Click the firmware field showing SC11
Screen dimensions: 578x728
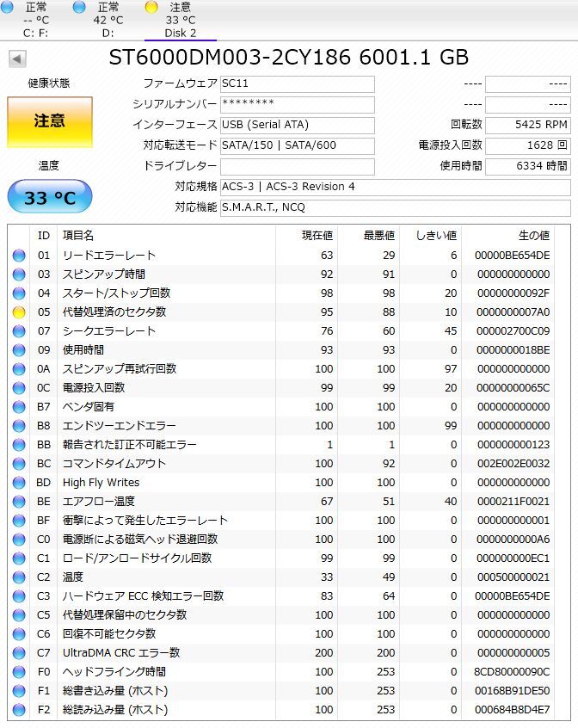click(298, 84)
